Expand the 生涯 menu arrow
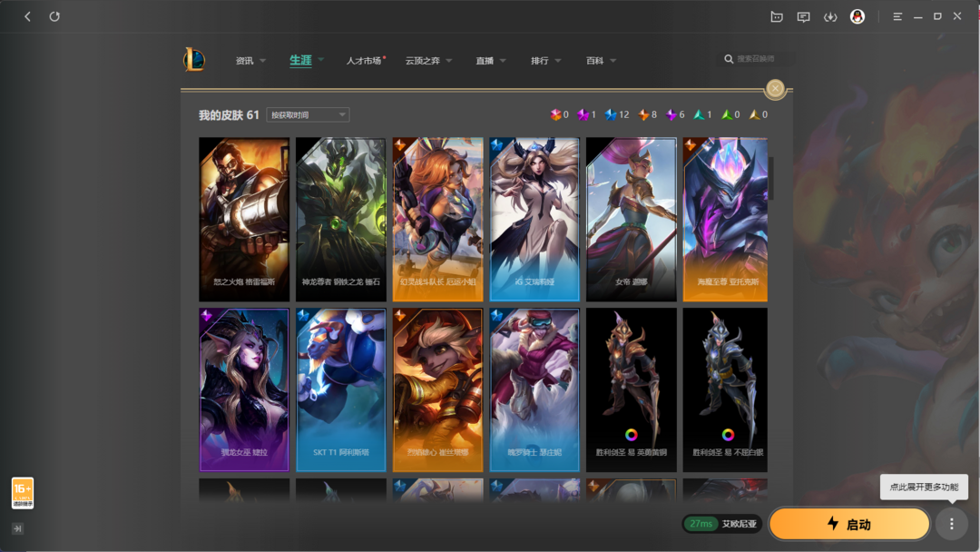The image size is (980, 552). (x=320, y=59)
